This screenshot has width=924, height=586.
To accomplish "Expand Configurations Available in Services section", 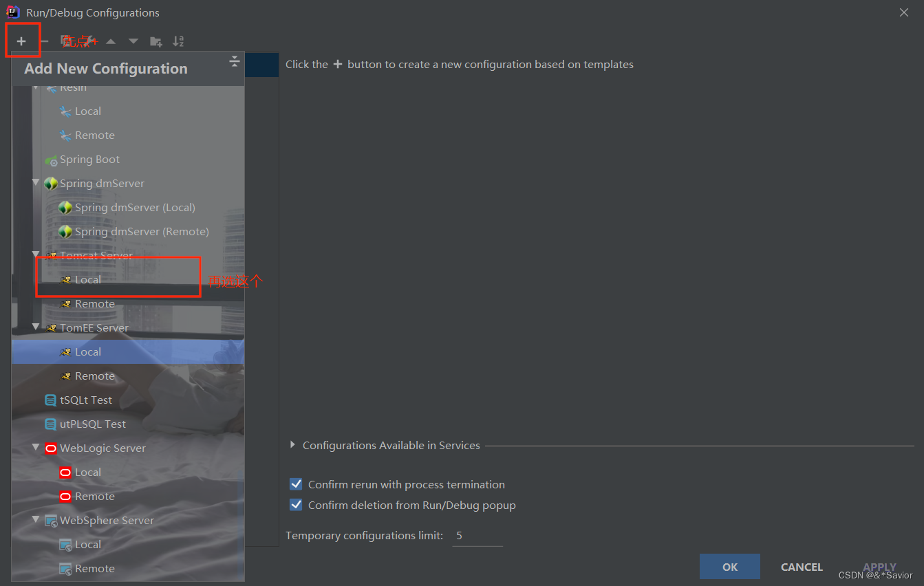I will click(x=293, y=446).
